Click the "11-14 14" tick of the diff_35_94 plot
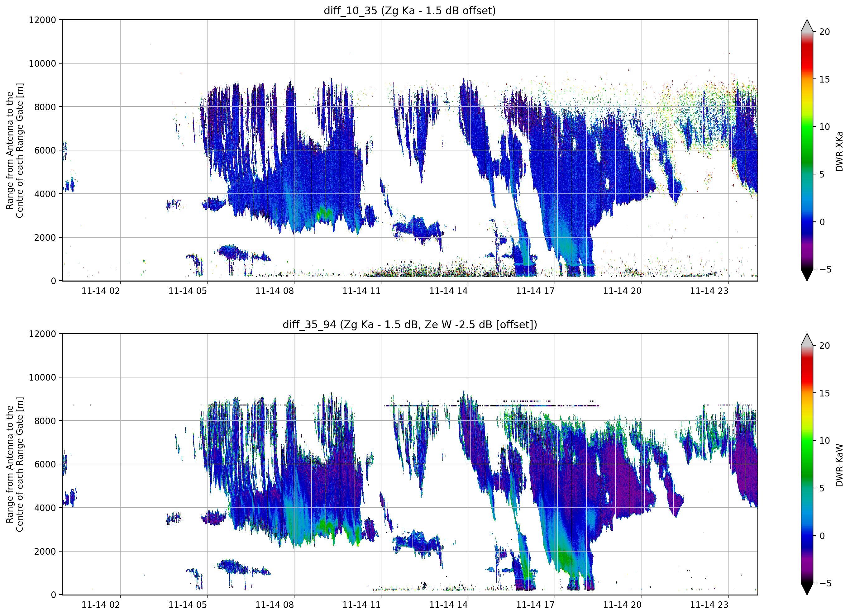This screenshot has width=850, height=616. point(449,605)
